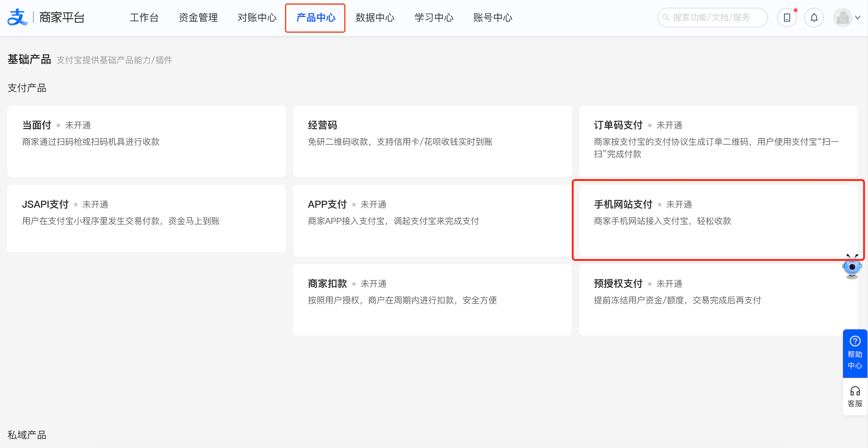The width and height of the screenshot is (868, 448).
Task: Open the 资金管理 menu
Action: [x=198, y=17]
